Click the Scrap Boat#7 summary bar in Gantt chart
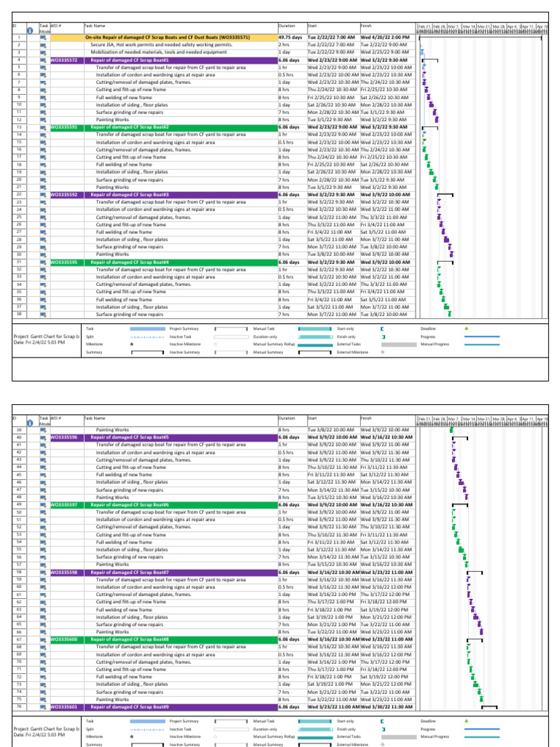 475,573
